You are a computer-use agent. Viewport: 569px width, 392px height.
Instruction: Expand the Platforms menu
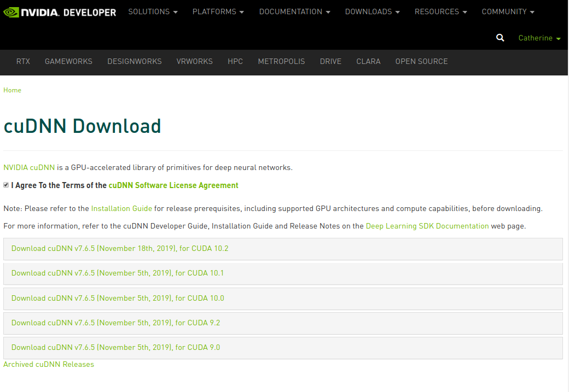click(x=218, y=11)
